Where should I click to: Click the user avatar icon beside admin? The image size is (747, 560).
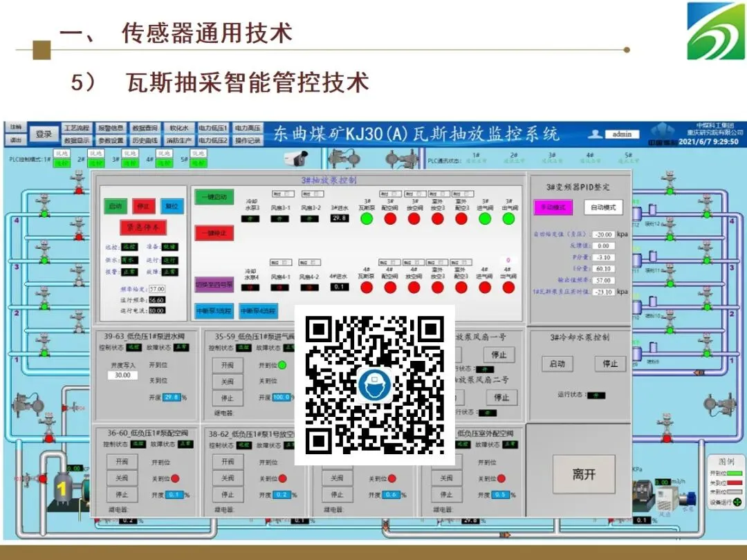point(595,134)
